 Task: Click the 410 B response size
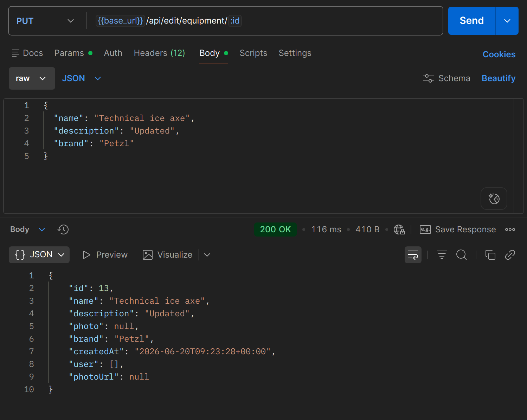tap(367, 230)
